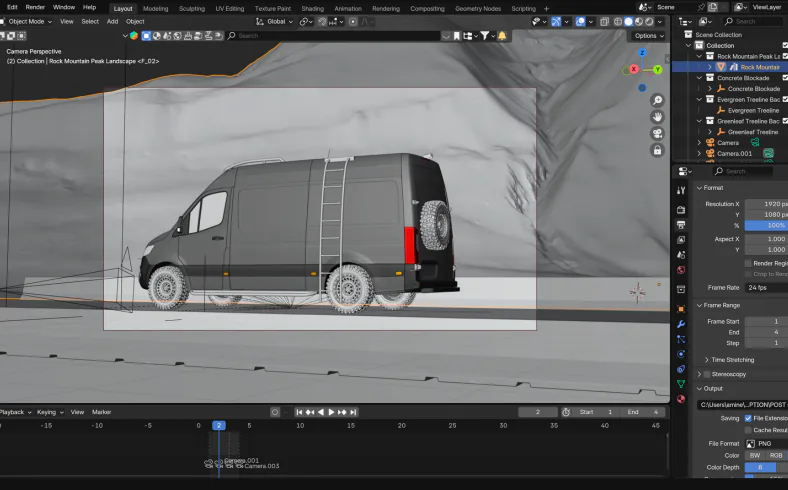Open the View Layer properties tab icon
Viewport: 788px width, 490px height.
point(681,240)
